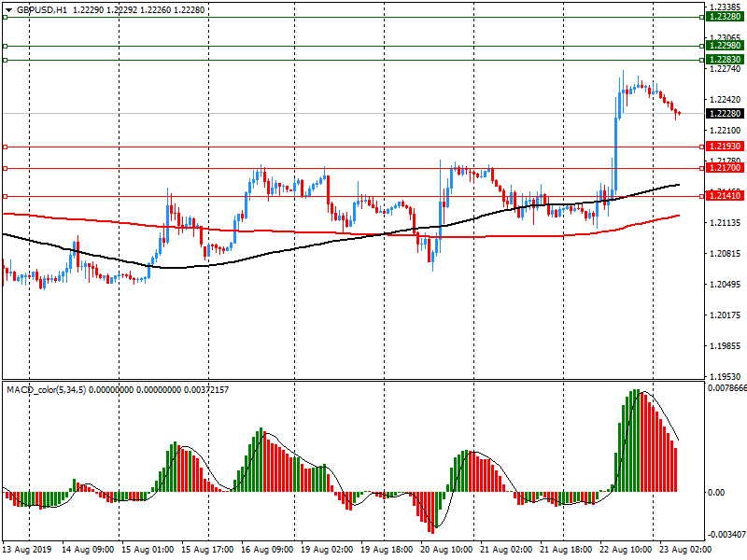Open the chart menu arrow beside GBPUSD,H1
747x560 pixels.
tap(8, 10)
